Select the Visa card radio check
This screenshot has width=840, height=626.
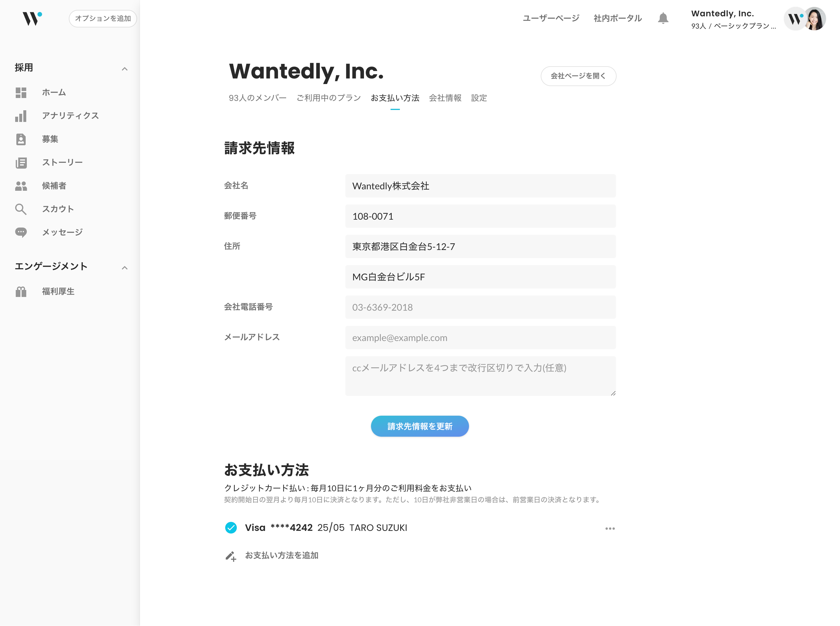tap(231, 527)
